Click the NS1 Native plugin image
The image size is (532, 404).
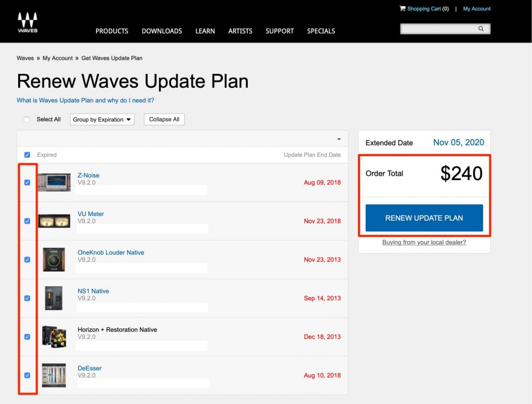[54, 298]
